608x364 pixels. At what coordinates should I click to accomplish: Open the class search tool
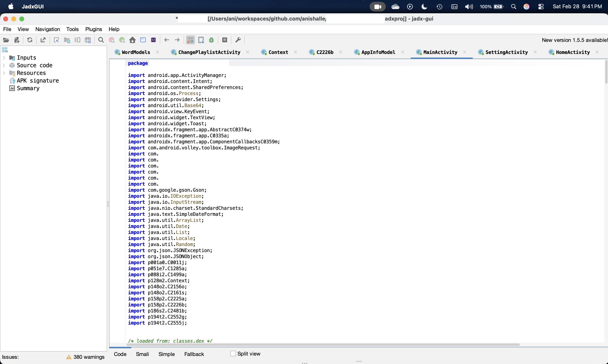(112, 40)
